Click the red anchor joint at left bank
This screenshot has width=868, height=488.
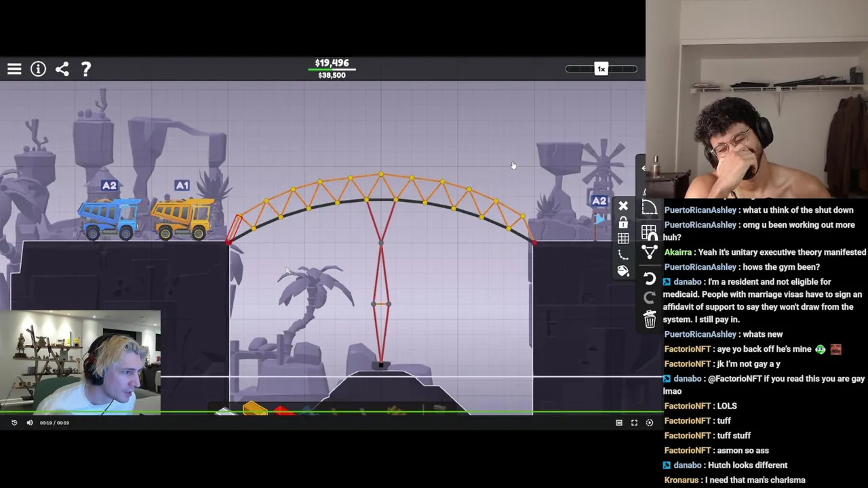pos(229,242)
